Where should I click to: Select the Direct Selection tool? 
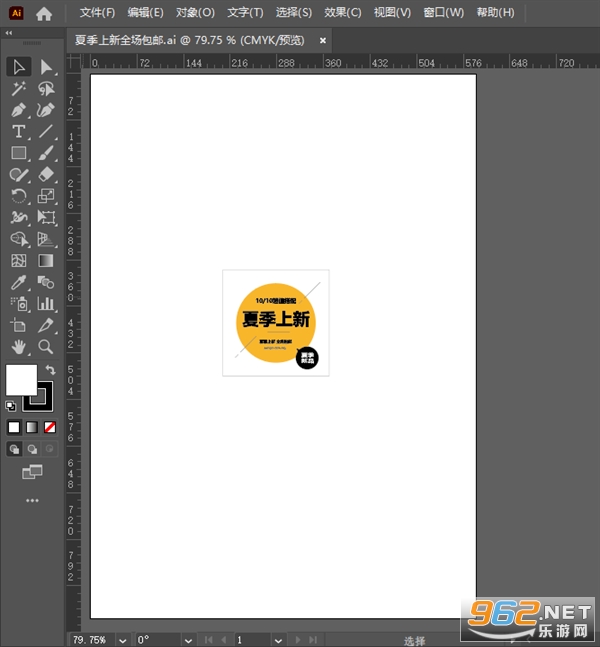tap(46, 67)
